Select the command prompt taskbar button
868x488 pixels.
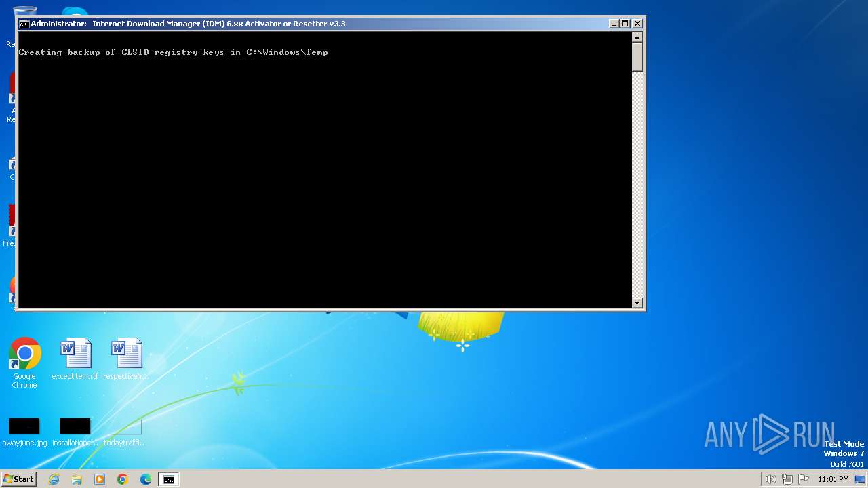pos(168,479)
